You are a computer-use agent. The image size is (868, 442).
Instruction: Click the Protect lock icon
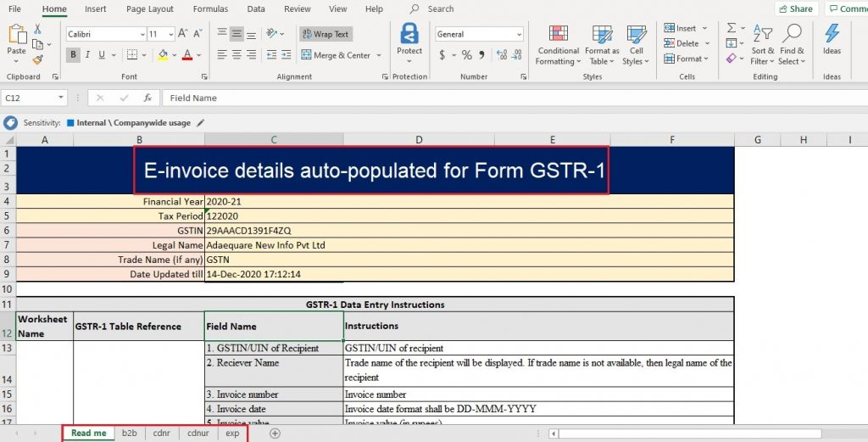coord(409,34)
